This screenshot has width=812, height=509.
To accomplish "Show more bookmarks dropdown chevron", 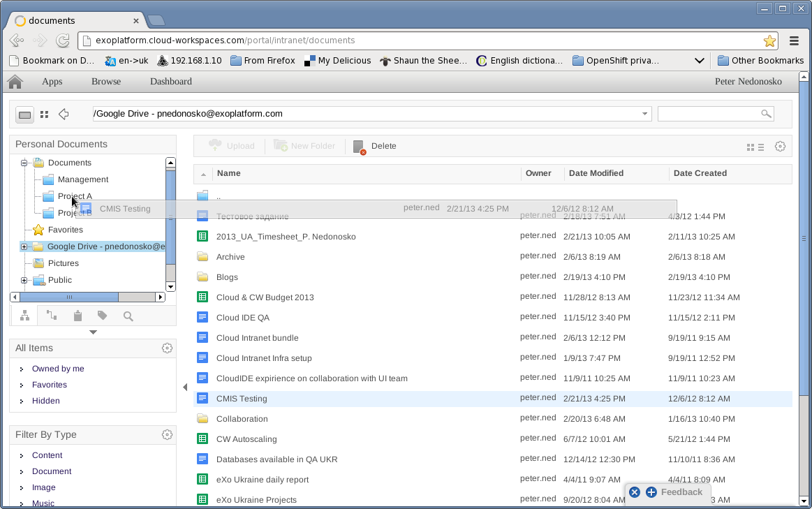I will pos(699,61).
